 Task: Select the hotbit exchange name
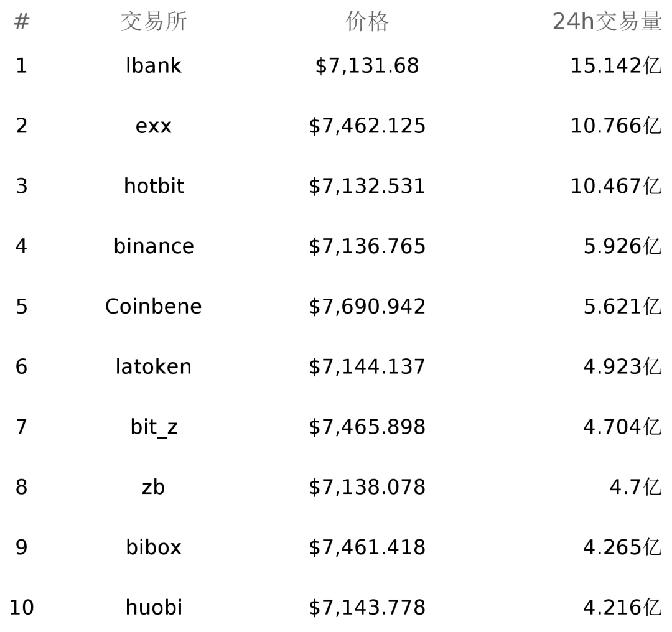pyautogui.click(x=154, y=186)
